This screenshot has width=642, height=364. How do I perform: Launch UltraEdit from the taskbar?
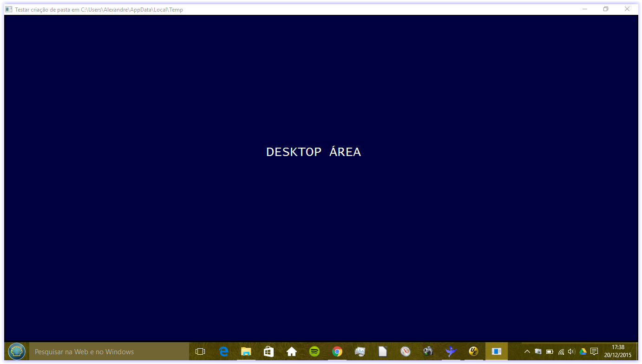[473, 351]
